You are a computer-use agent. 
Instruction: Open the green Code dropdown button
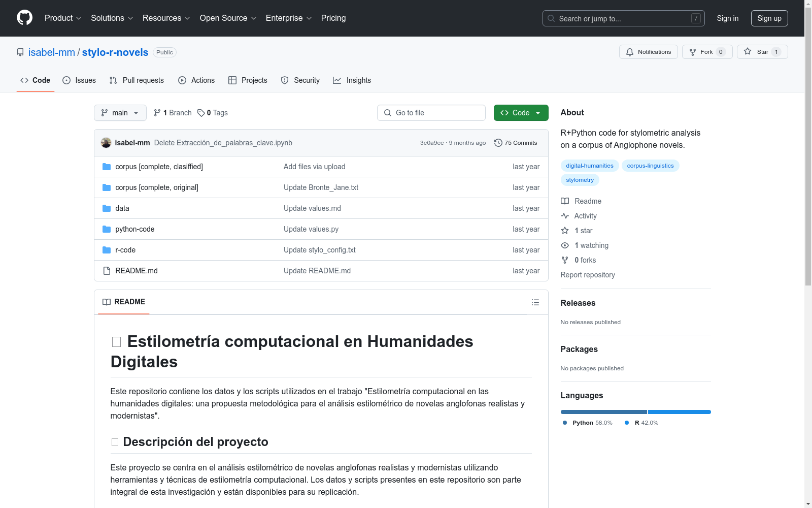point(521,113)
